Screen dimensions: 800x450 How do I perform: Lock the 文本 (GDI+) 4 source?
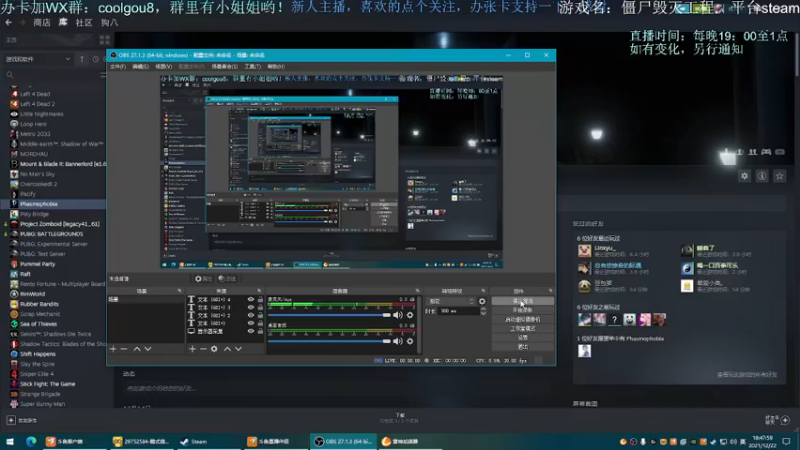[x=260, y=299]
